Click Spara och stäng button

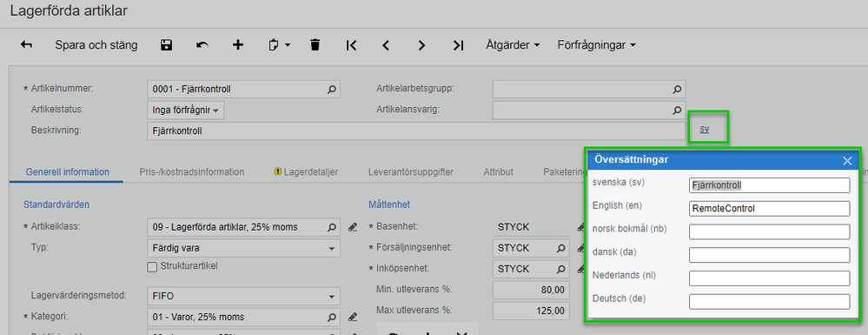tap(96, 45)
